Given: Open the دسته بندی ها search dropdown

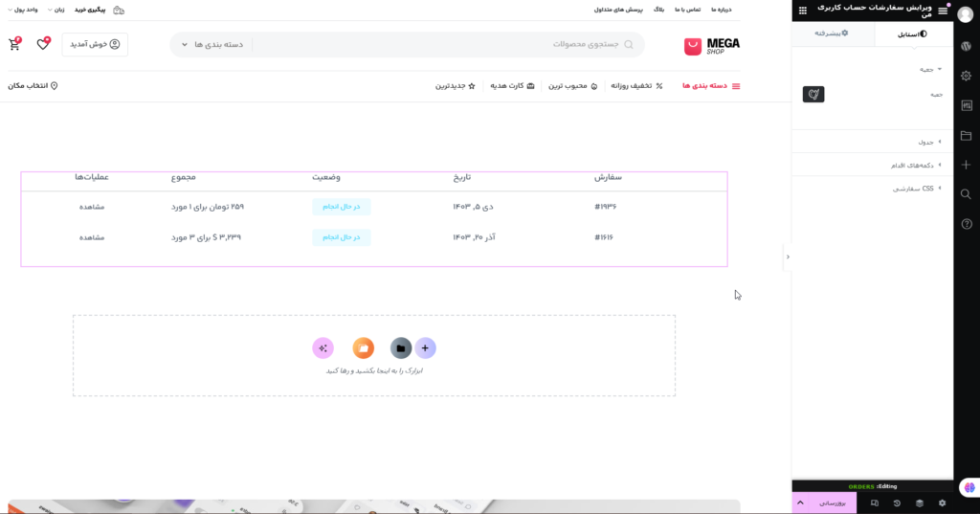Looking at the screenshot, I should pyautogui.click(x=212, y=45).
